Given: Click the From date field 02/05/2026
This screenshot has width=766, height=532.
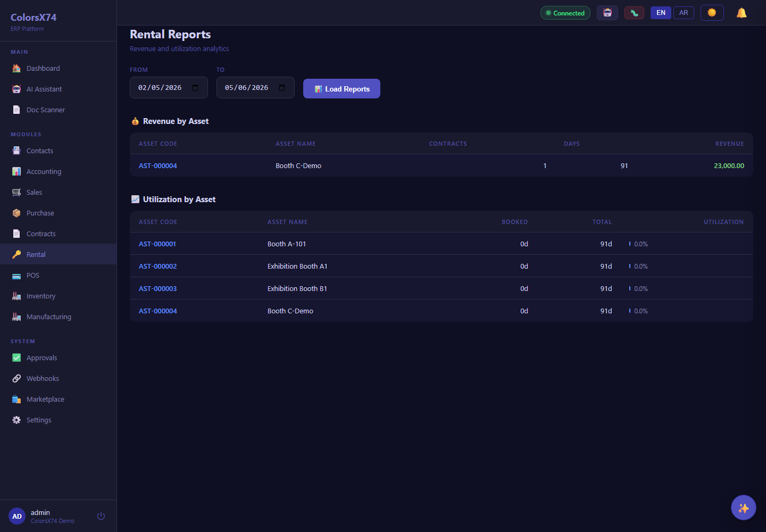Looking at the screenshot, I should coord(169,88).
